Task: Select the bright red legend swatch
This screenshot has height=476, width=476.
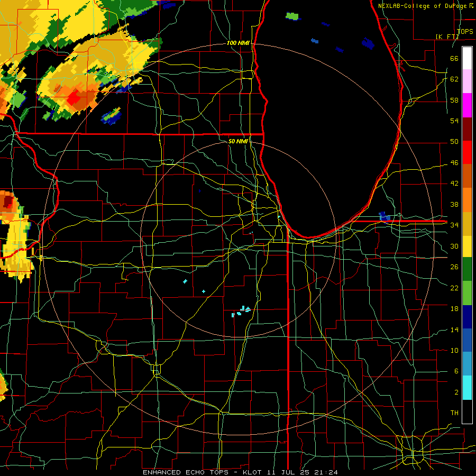Action: coord(467,152)
